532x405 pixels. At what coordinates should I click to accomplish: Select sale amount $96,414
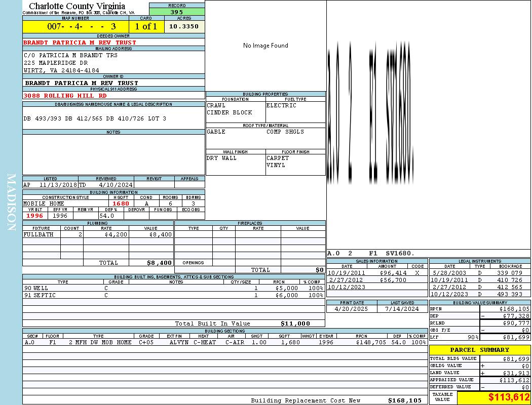point(393,273)
